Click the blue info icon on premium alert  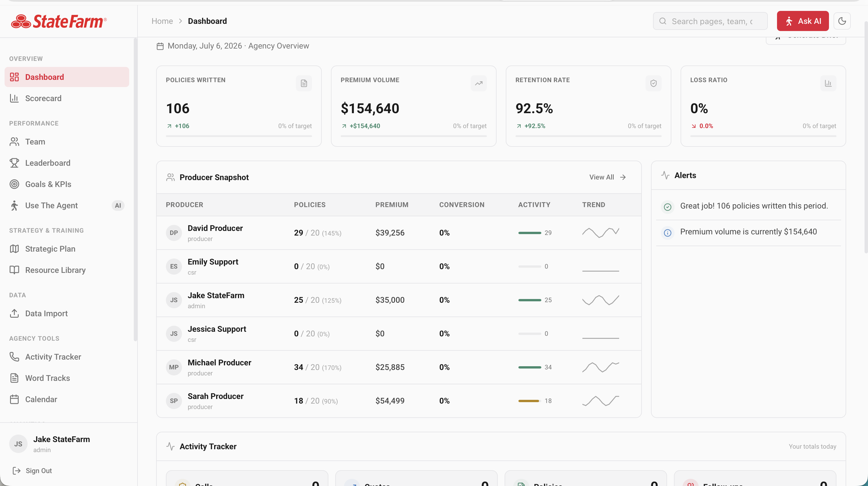tap(668, 232)
